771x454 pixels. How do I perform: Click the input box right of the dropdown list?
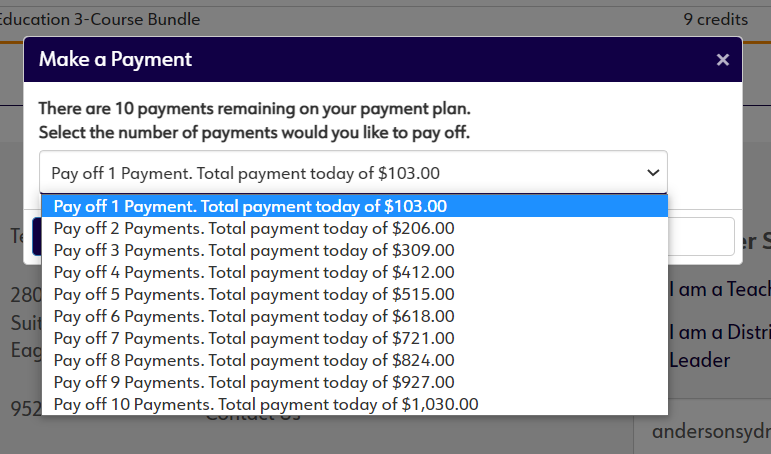[x=701, y=237]
